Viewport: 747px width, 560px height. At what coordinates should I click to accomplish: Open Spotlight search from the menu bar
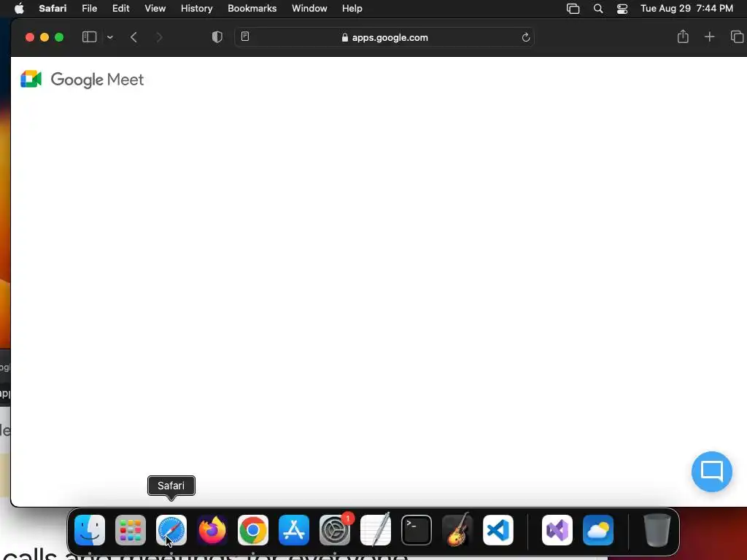598,9
